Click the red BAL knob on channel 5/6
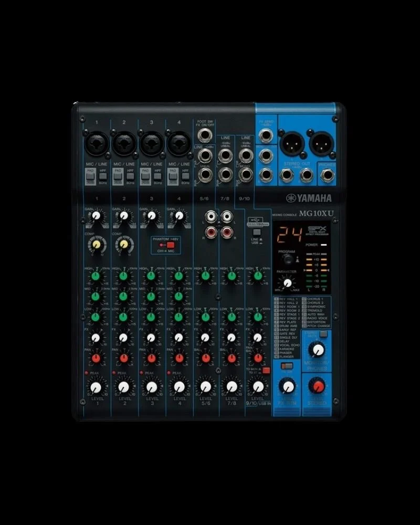Viewport: 420px width, 525px height. point(206,358)
